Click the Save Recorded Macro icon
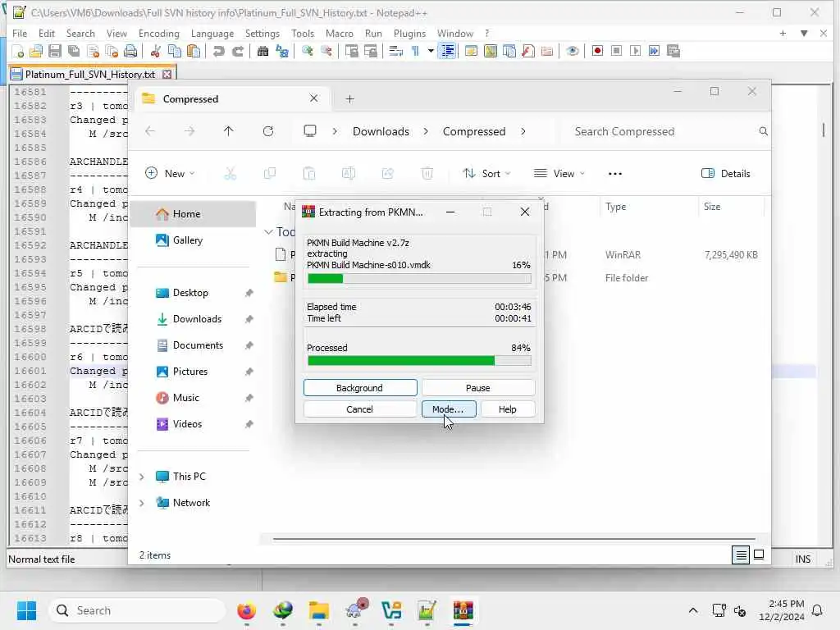The image size is (840, 630). tap(673, 52)
